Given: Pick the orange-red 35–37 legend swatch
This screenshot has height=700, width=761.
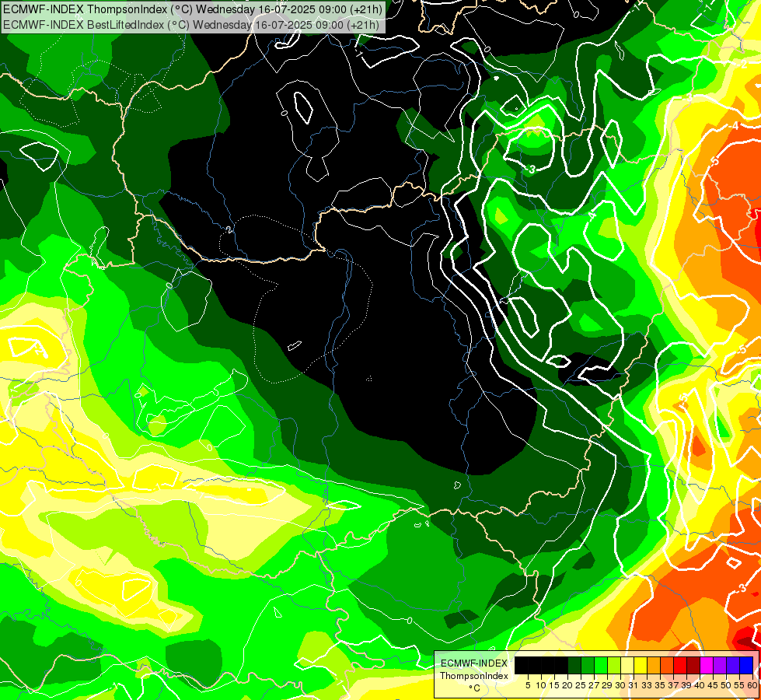Looking at the screenshot, I should [x=667, y=666].
